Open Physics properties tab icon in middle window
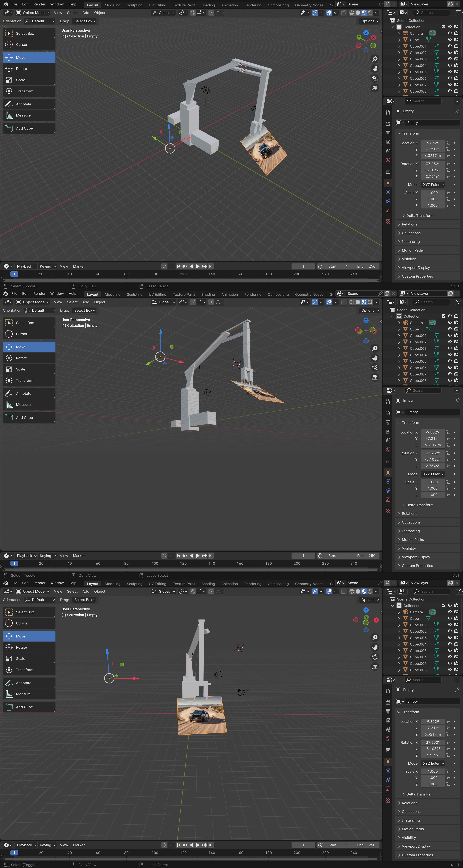Screen dimensions: 463x868 [x=388, y=482]
